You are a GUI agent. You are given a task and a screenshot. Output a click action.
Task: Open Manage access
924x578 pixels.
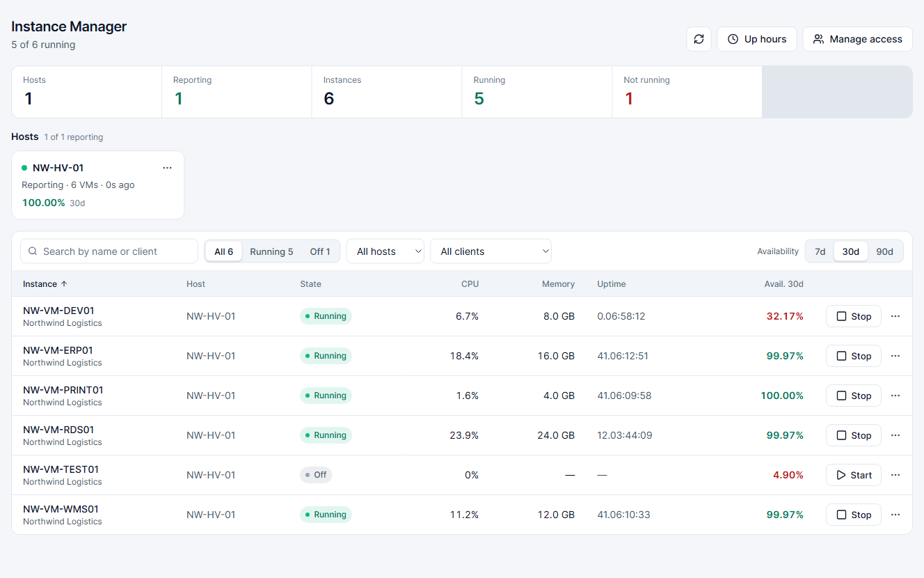(x=858, y=39)
